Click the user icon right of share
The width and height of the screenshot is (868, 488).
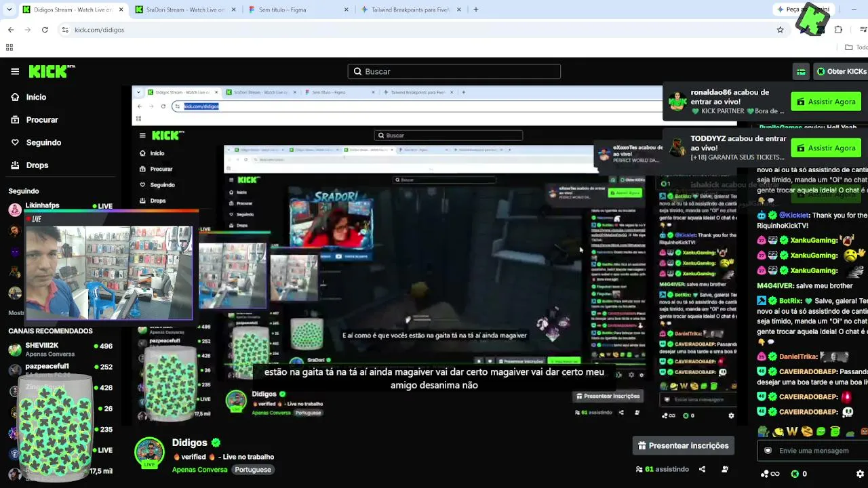pyautogui.click(x=725, y=469)
